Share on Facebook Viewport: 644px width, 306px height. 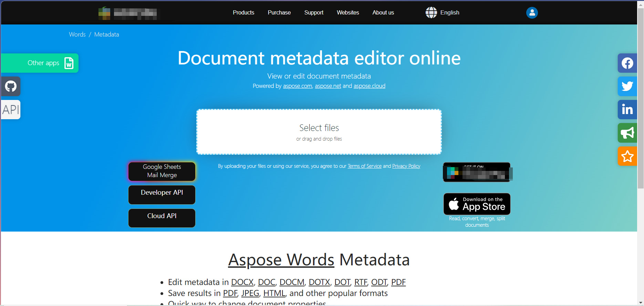(627, 63)
